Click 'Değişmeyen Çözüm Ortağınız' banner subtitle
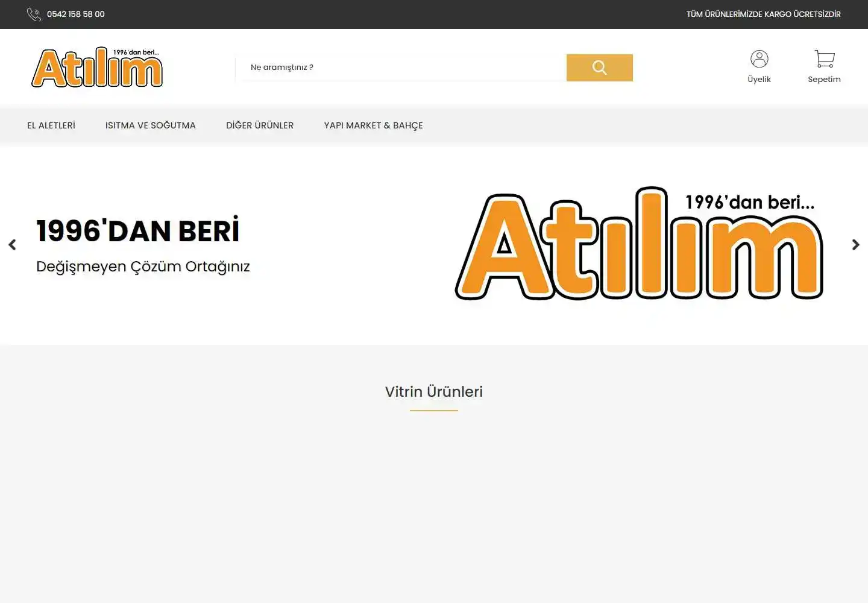The width and height of the screenshot is (868, 603). 143,267
